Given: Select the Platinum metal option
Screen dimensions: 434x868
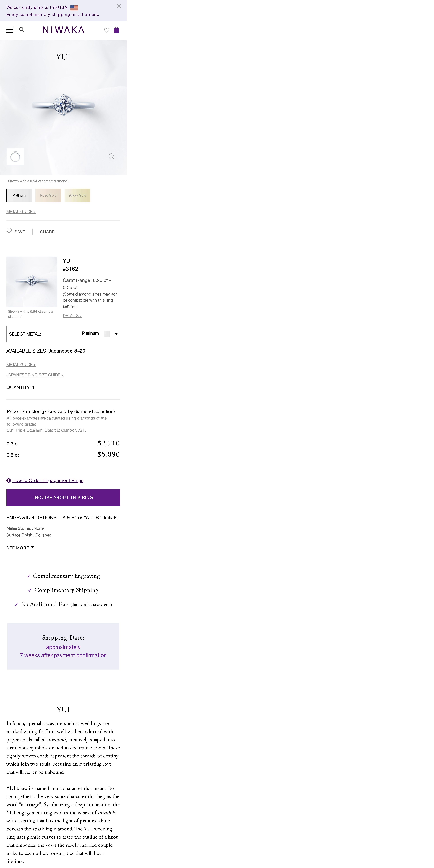Looking at the screenshot, I should [19, 195].
